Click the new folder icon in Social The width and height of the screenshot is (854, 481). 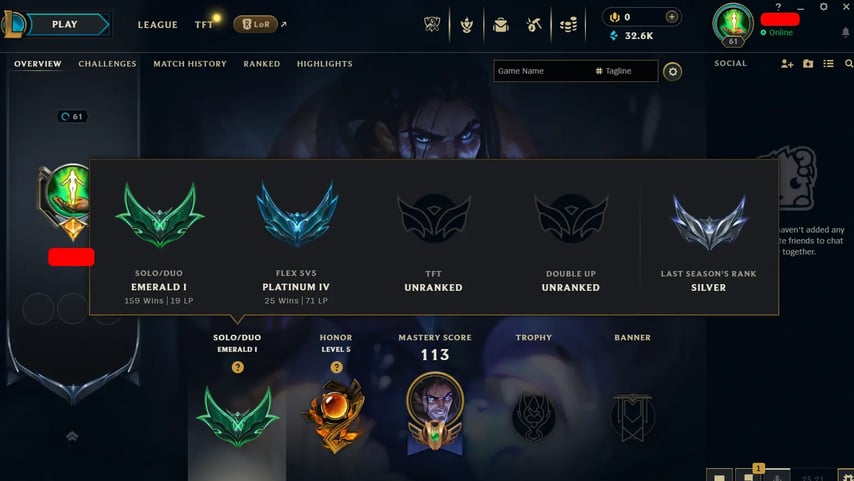[x=808, y=64]
